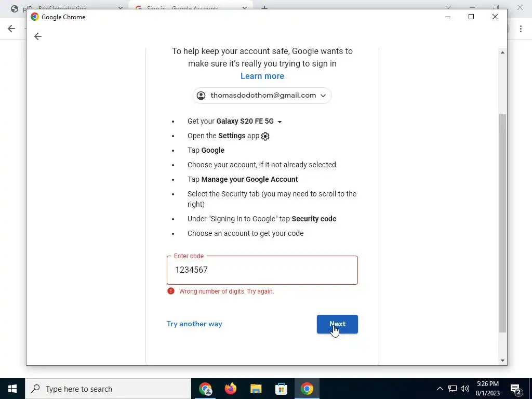
Task: Maximize the Google Chrome popup window
Action: (471, 17)
